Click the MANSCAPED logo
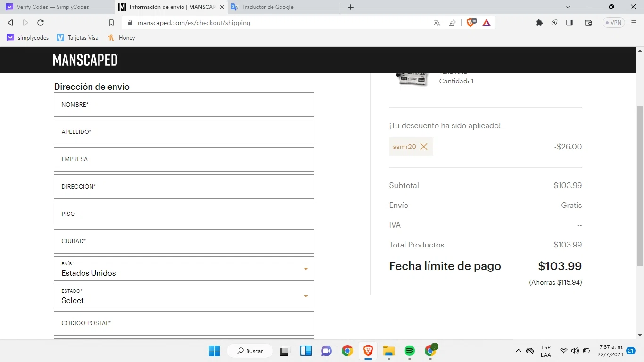This screenshot has height=362, width=644. click(85, 60)
